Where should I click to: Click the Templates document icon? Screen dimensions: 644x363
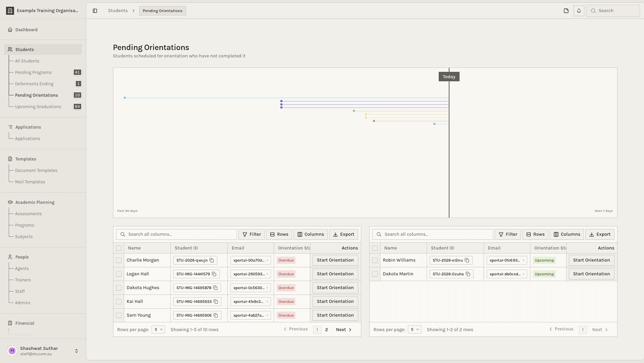[x=10, y=159]
